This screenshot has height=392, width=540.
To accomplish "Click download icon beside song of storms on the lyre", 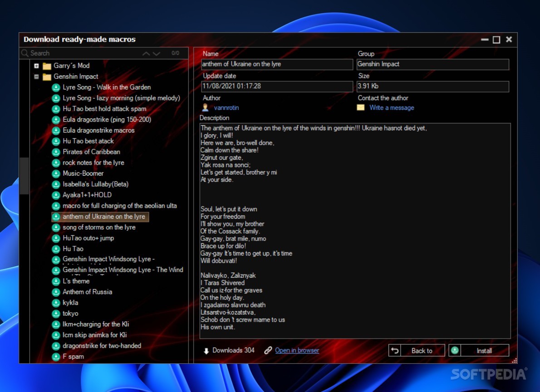I will tap(56, 227).
